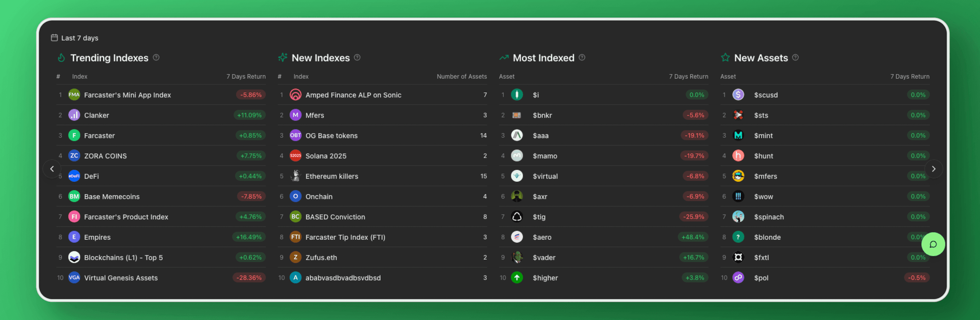The width and height of the screenshot is (980, 320).
Task: Go to the next carousel page arrow
Action: (933, 169)
